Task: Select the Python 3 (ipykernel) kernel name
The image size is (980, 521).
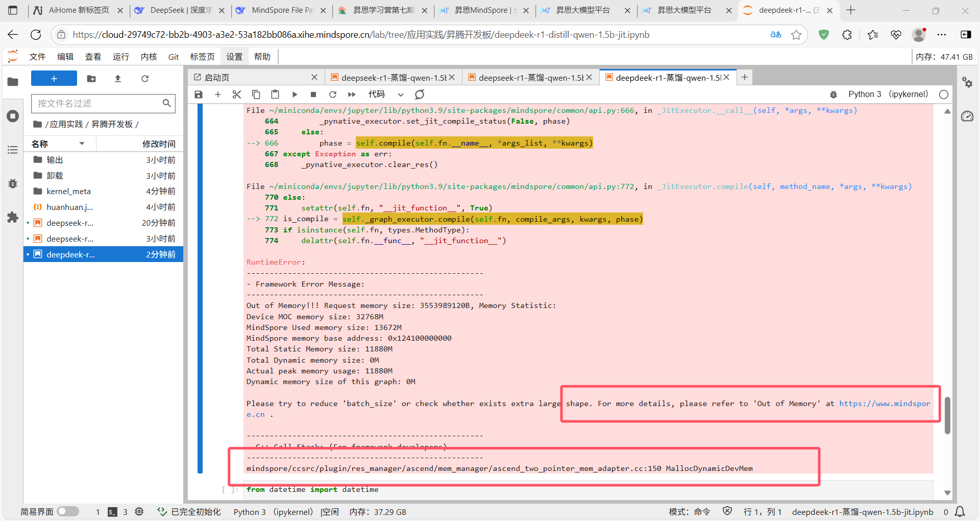Action: (x=888, y=94)
